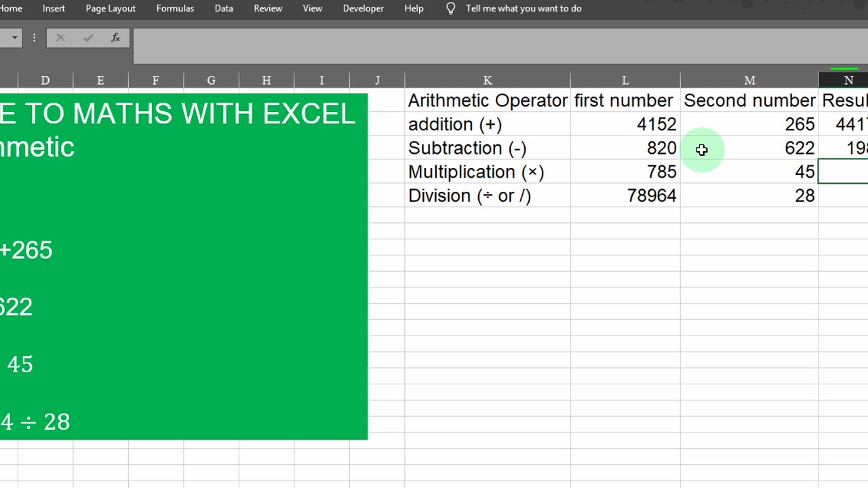868x488 pixels.
Task: Select the Second number cell containing 45
Action: pyautogui.click(x=749, y=171)
